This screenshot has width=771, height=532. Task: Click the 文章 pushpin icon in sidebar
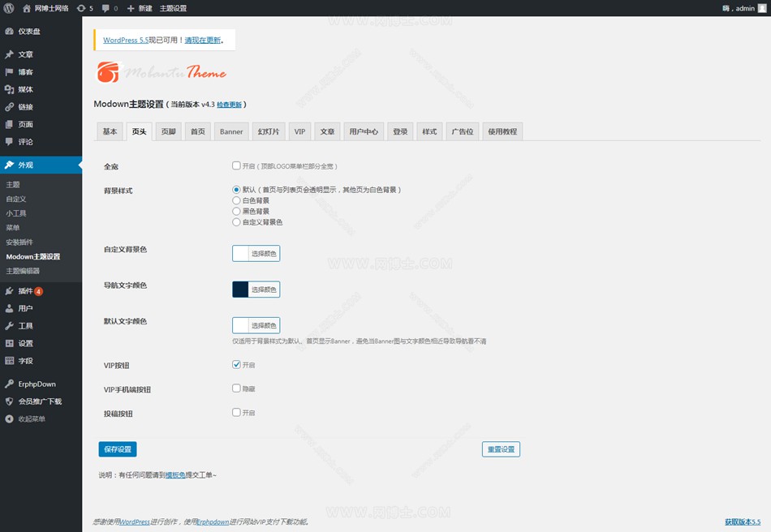(10, 54)
